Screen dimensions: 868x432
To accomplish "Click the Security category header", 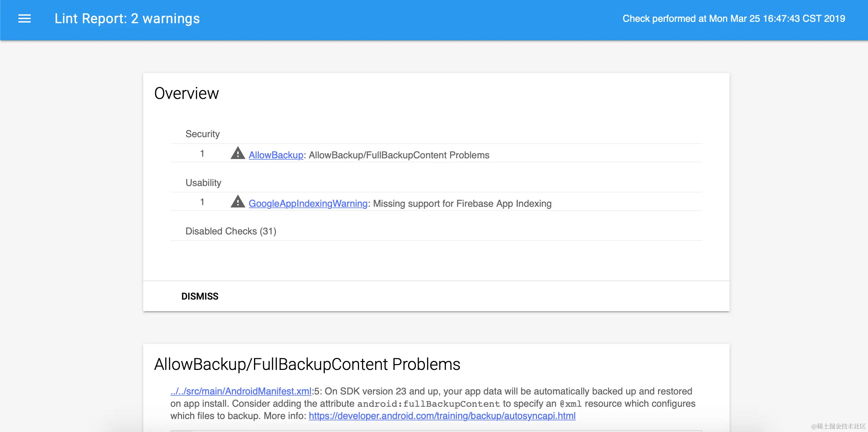I will [x=203, y=134].
